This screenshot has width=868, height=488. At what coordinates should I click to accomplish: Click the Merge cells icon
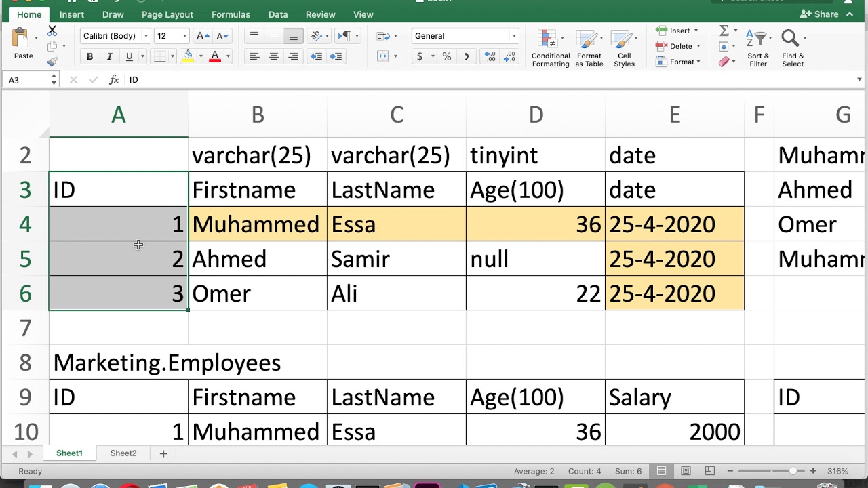pos(382,57)
